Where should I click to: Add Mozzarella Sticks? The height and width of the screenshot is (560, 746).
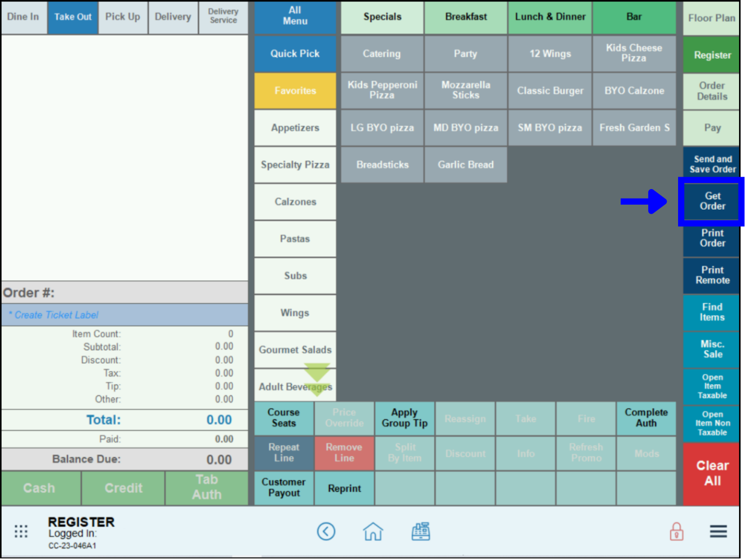466,90
